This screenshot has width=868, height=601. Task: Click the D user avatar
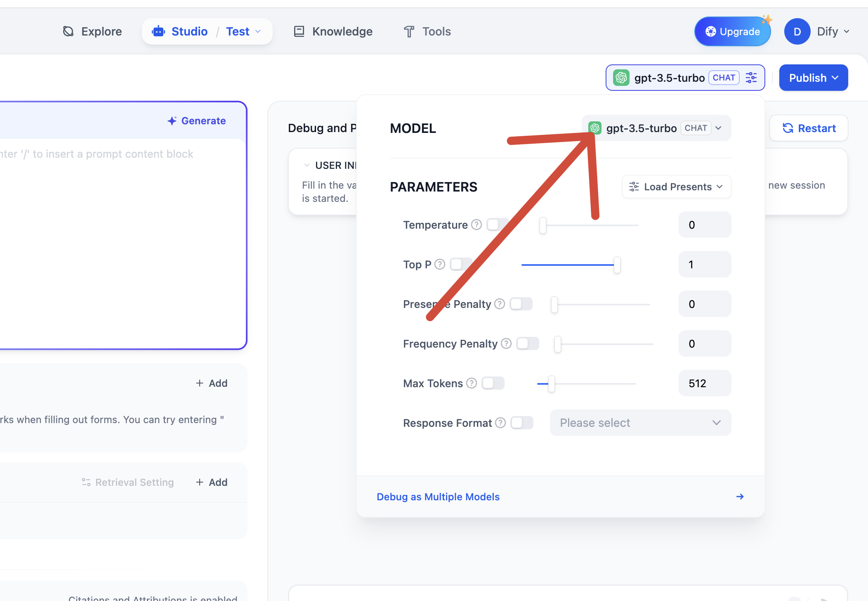[797, 31]
